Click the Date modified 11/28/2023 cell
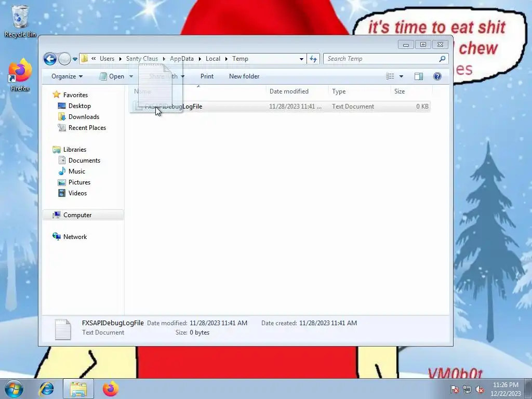Viewport: 532px width, 399px height. [x=295, y=107]
